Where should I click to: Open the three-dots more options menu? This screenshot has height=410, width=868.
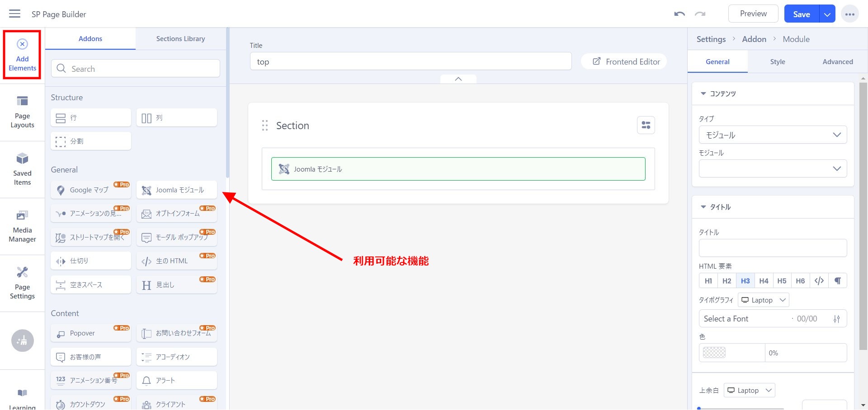(849, 14)
